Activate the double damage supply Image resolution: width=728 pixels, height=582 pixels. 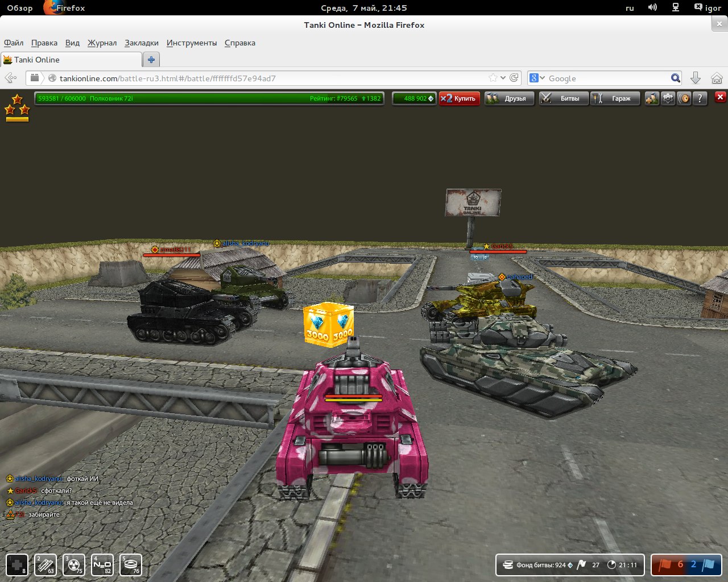74,565
